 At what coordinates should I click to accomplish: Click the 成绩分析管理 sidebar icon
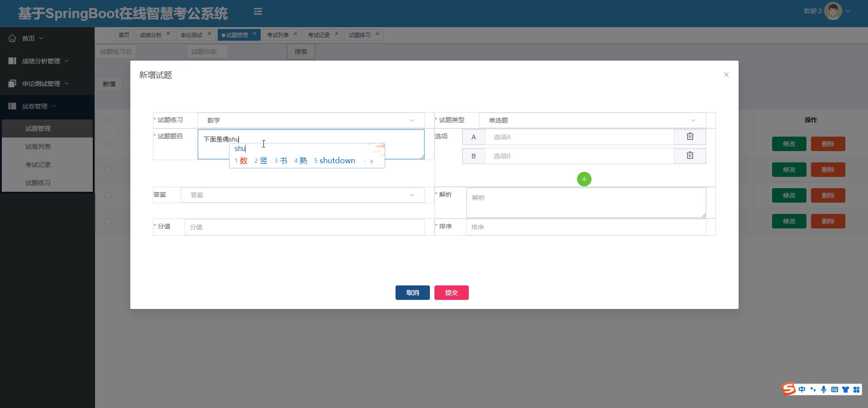(x=12, y=61)
